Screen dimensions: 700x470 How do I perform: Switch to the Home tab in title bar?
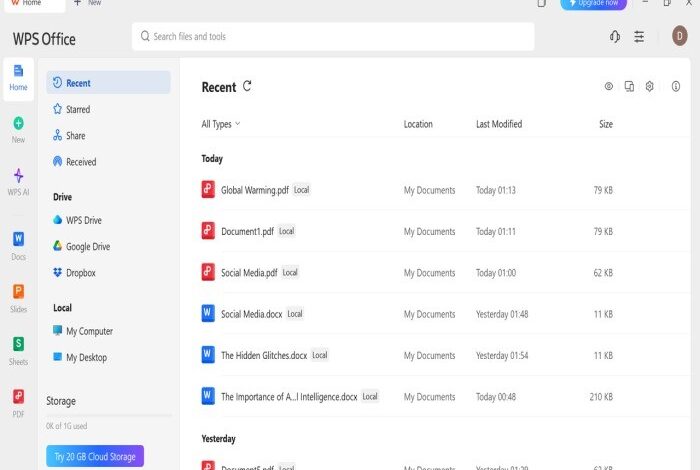point(33,4)
